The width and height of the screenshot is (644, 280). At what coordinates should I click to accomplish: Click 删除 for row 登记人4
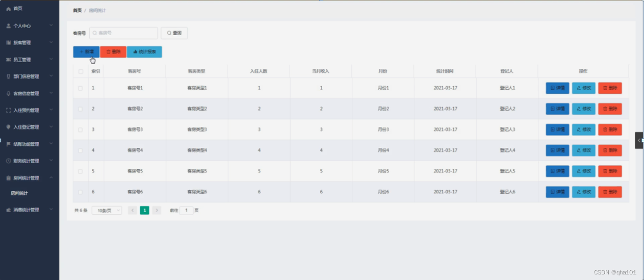(610, 150)
